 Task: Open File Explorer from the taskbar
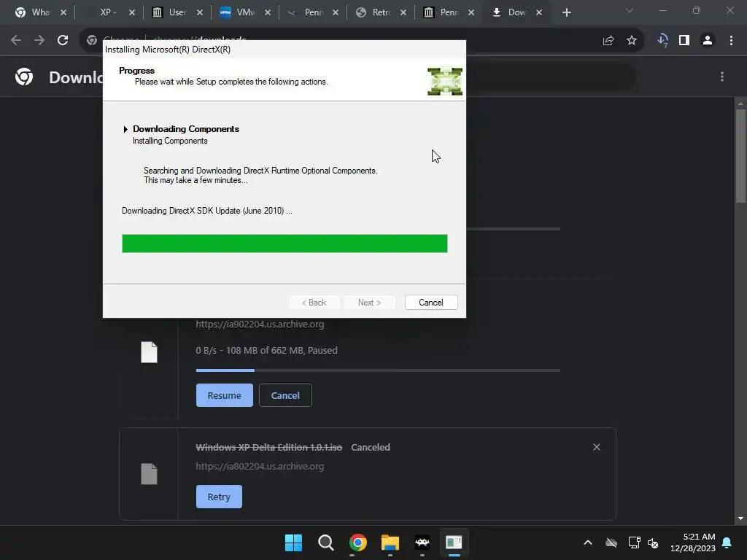point(390,542)
